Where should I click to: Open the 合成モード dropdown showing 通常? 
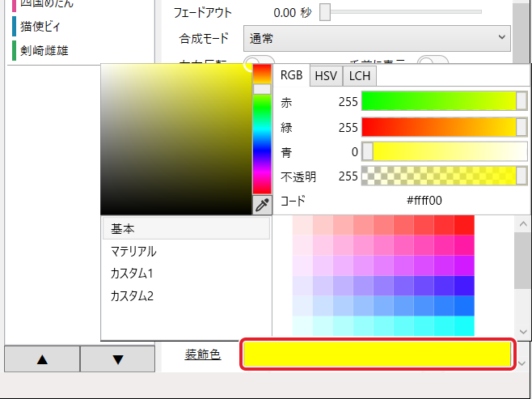(377, 38)
